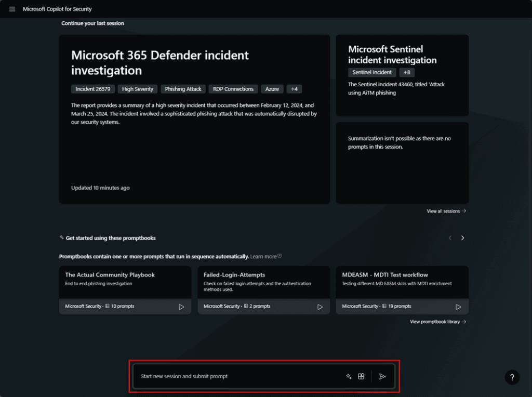Viewport: 532px width, 397px height.
Task: Open Microsoft Sentinel incident investigation session
Action: [402, 75]
